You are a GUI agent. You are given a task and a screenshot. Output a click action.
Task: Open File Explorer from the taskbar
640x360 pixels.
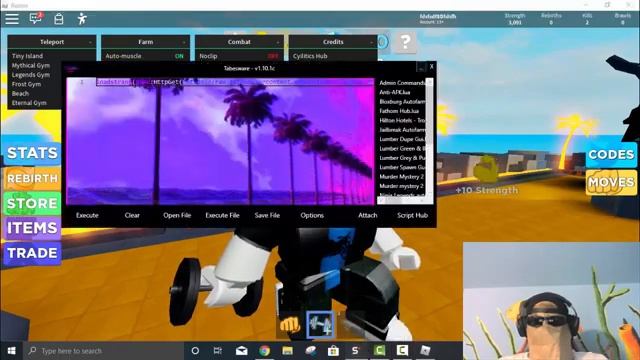[287, 351]
